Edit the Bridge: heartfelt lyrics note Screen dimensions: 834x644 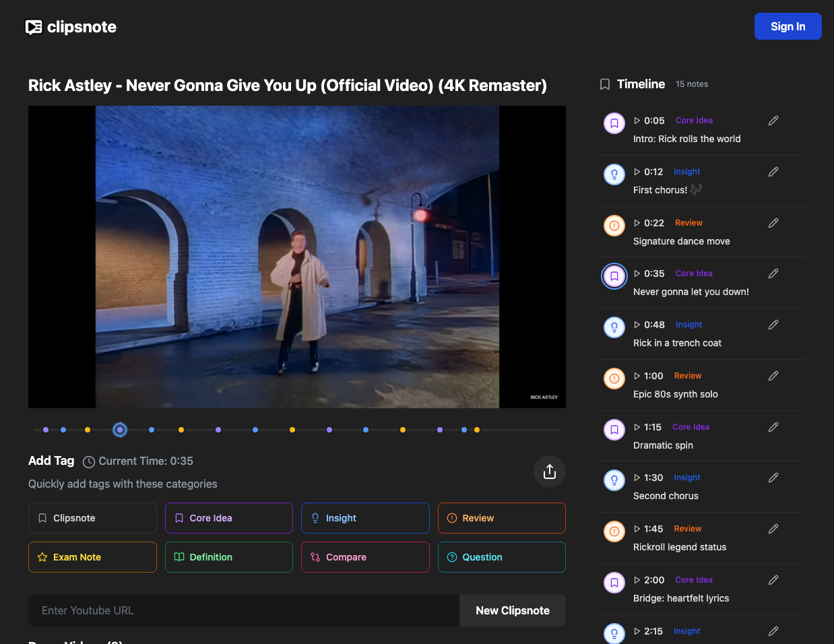click(773, 580)
